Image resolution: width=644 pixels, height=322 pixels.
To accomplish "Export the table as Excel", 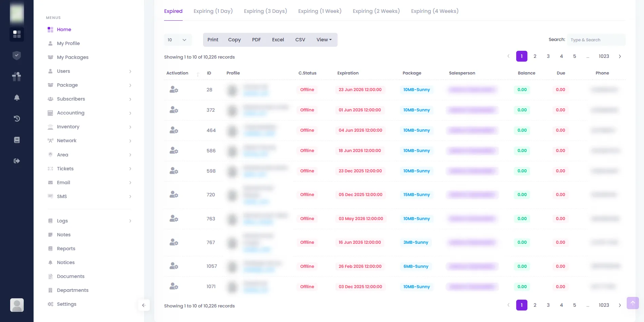I will pyautogui.click(x=278, y=40).
